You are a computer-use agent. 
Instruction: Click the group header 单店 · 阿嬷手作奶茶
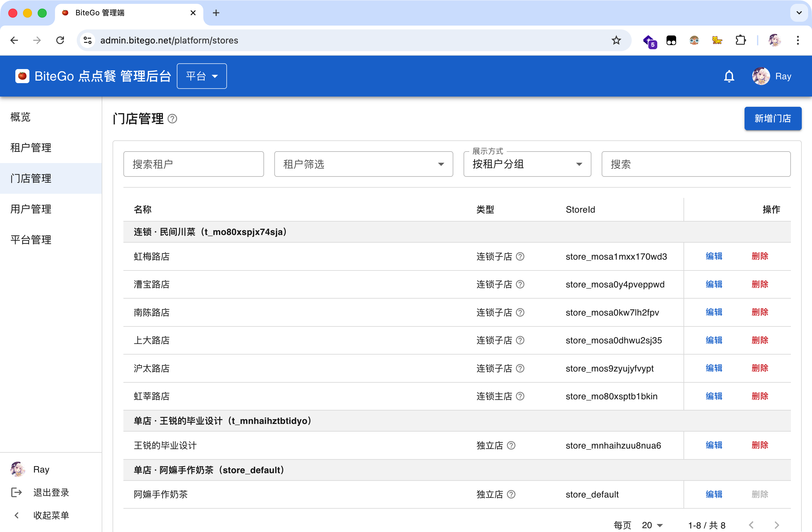pyautogui.click(x=457, y=470)
